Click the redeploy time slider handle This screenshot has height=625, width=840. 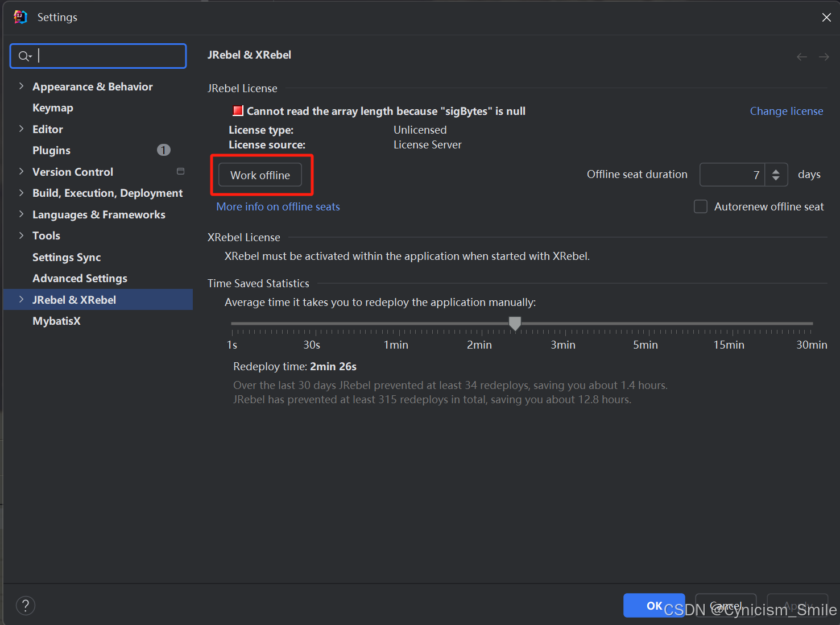pyautogui.click(x=515, y=324)
